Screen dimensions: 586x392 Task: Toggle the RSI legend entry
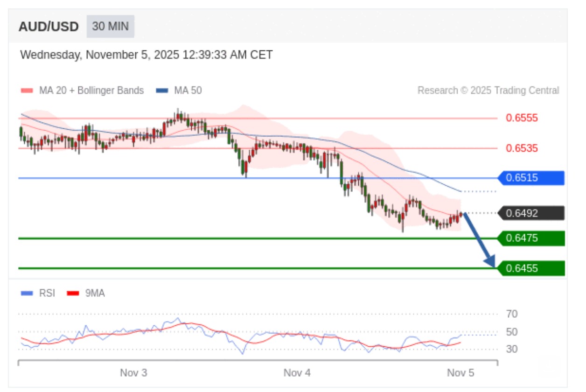tap(47, 293)
